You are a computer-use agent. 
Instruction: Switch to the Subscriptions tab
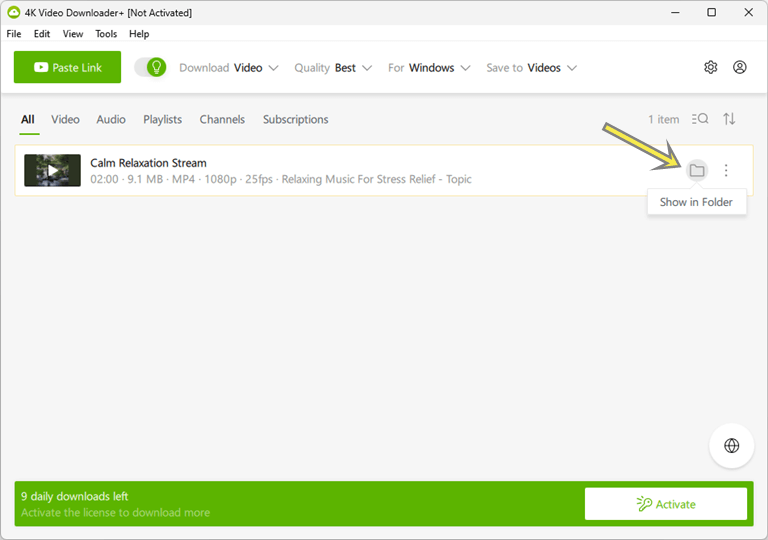(x=295, y=120)
